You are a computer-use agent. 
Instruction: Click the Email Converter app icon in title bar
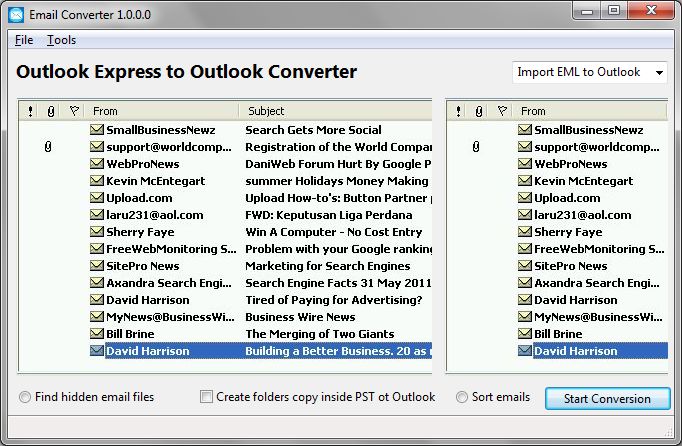16,14
